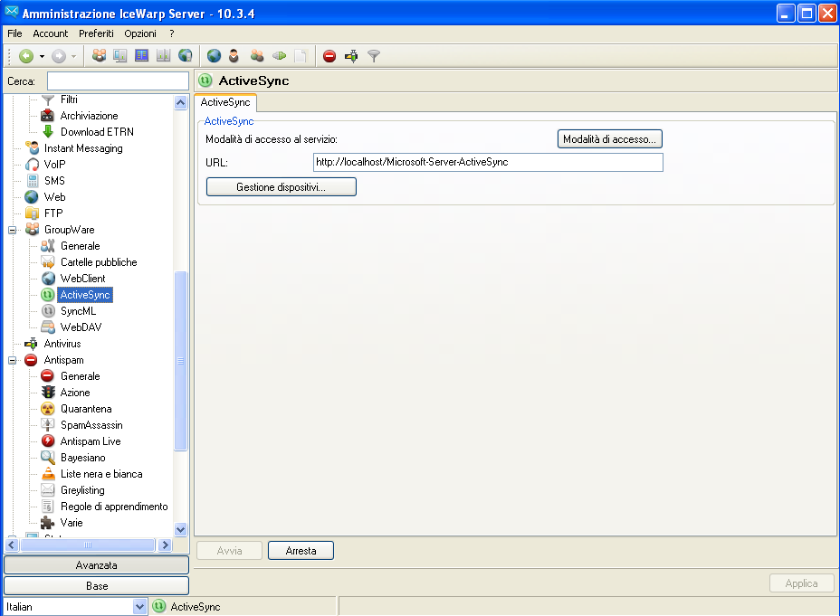Open the Back history dropdown arrow
This screenshot has height=616, width=840.
[x=42, y=56]
